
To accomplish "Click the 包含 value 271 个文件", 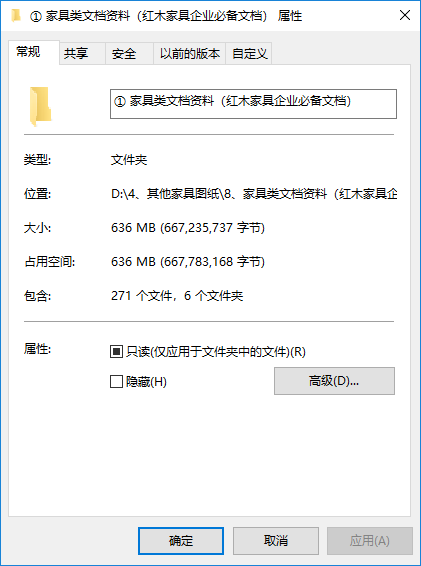I will [x=142, y=296].
